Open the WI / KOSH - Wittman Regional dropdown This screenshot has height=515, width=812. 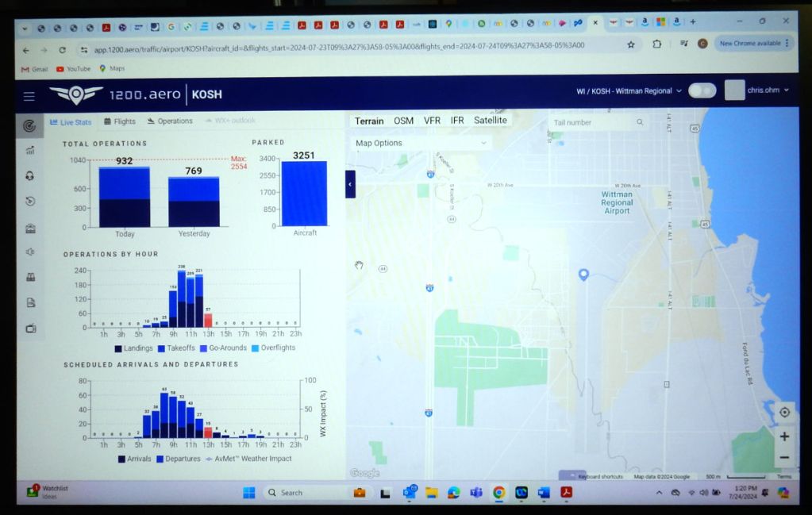[x=629, y=91]
